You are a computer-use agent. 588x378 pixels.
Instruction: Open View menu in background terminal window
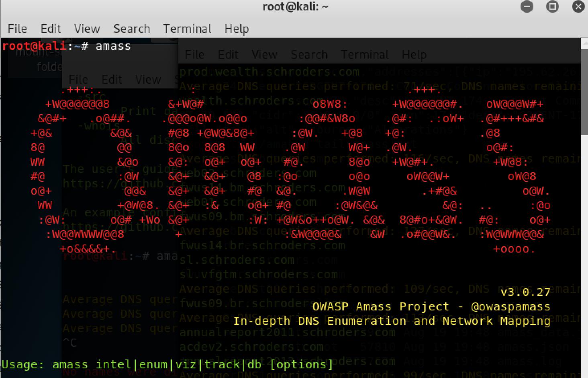[x=264, y=54]
